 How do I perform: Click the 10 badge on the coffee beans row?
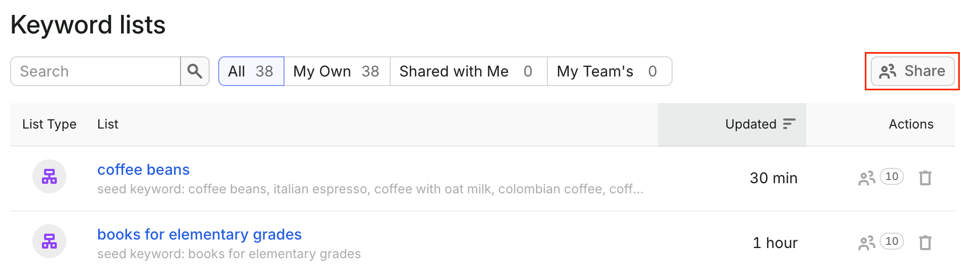(892, 176)
